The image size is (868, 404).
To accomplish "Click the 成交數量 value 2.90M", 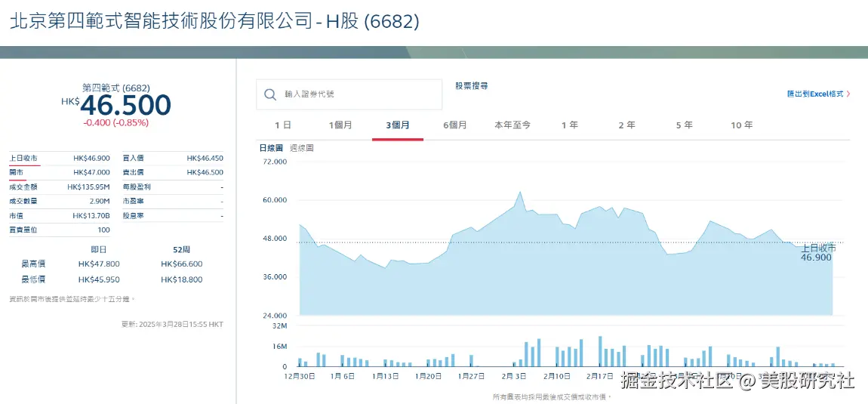I will point(100,201).
